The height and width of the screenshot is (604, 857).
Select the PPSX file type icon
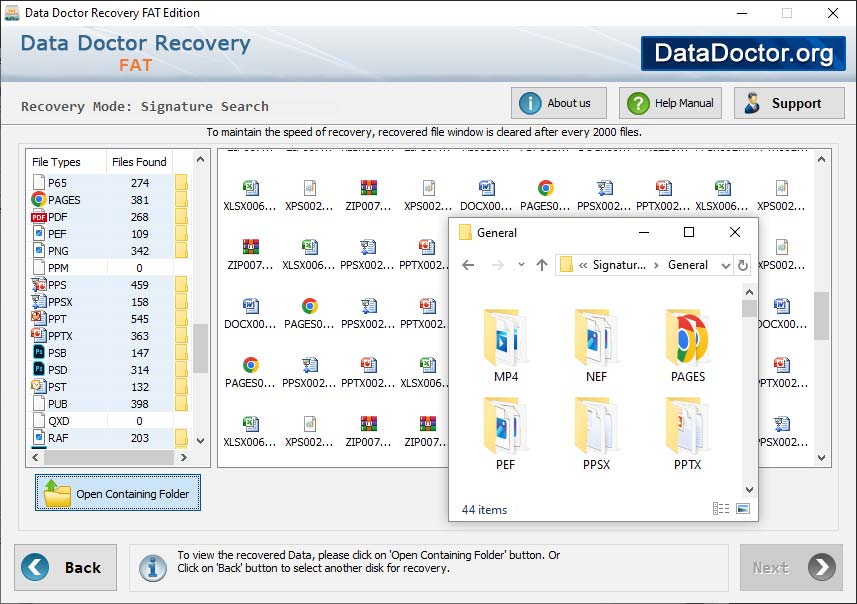tap(38, 302)
